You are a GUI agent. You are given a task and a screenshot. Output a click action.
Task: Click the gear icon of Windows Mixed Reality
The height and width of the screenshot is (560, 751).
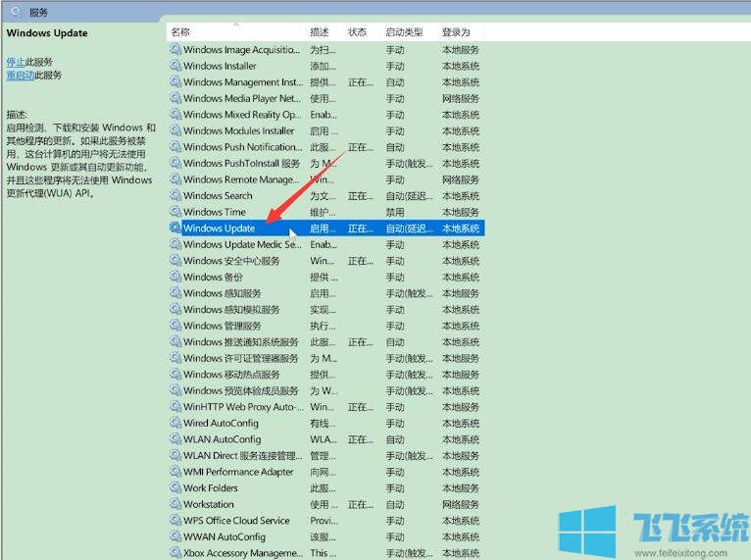pyautogui.click(x=175, y=115)
